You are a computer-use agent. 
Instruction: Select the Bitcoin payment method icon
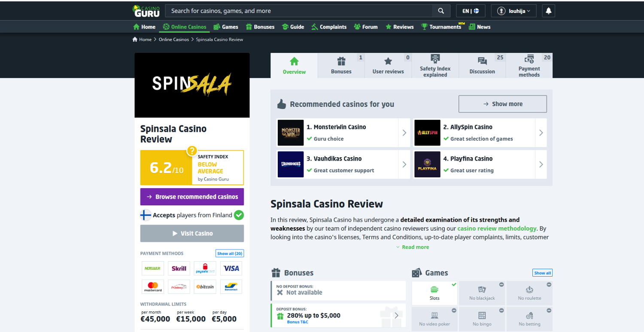click(x=205, y=287)
